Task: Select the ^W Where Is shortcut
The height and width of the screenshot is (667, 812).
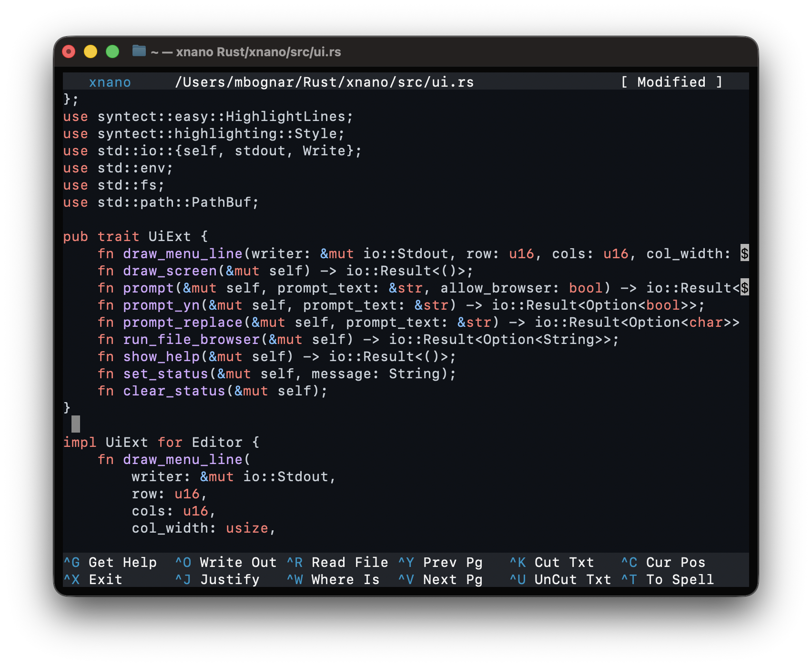Action: 333,579
